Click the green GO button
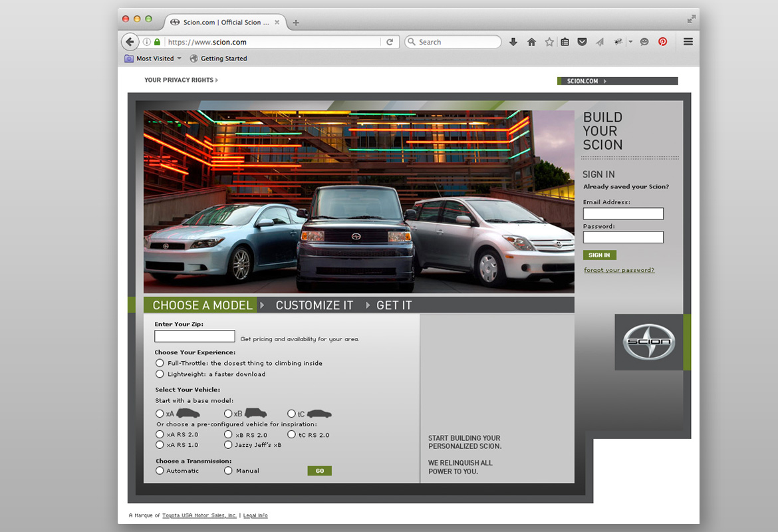 click(320, 471)
